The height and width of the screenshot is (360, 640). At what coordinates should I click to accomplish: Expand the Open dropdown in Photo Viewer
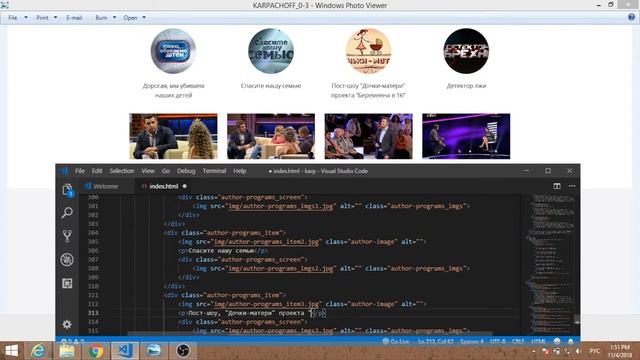pyautogui.click(x=134, y=18)
